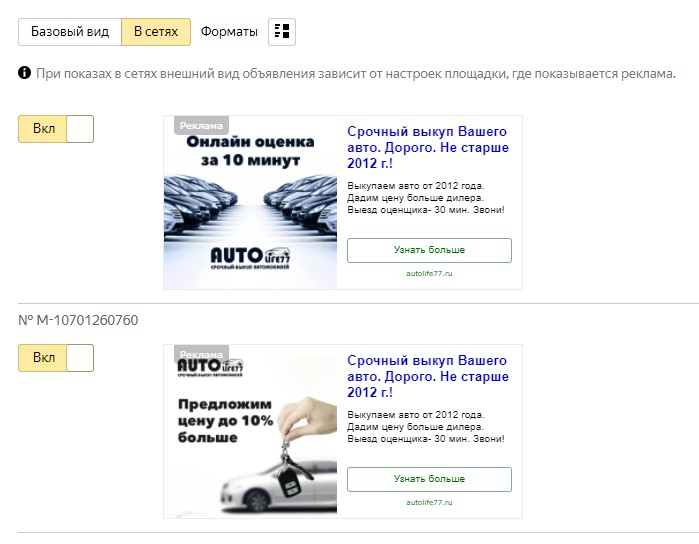Switch to Базовый вид view

point(70,32)
